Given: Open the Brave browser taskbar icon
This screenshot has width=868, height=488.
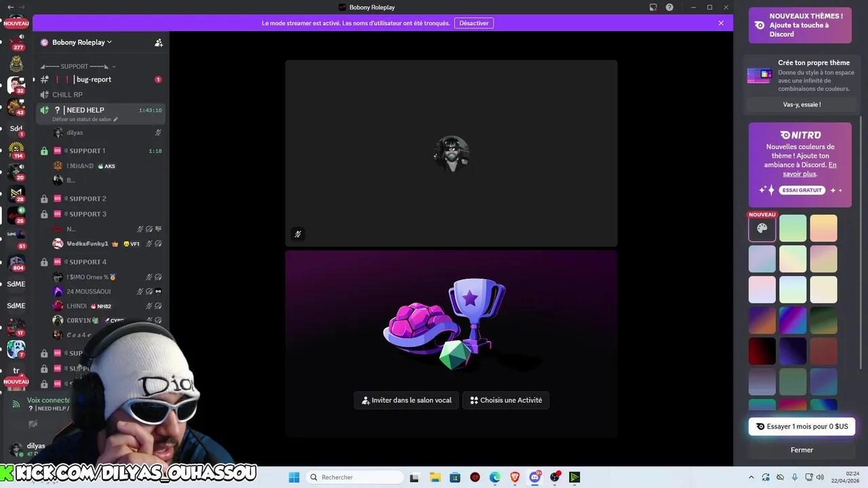Looking at the screenshot, I should (515, 477).
